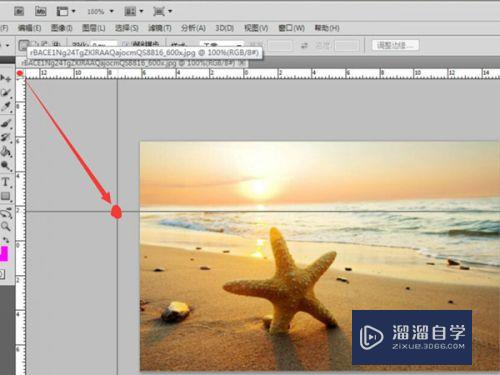Screen dimensions: 500x375
Task: Open the tool preset picker dropdown
Action: [7, 45]
